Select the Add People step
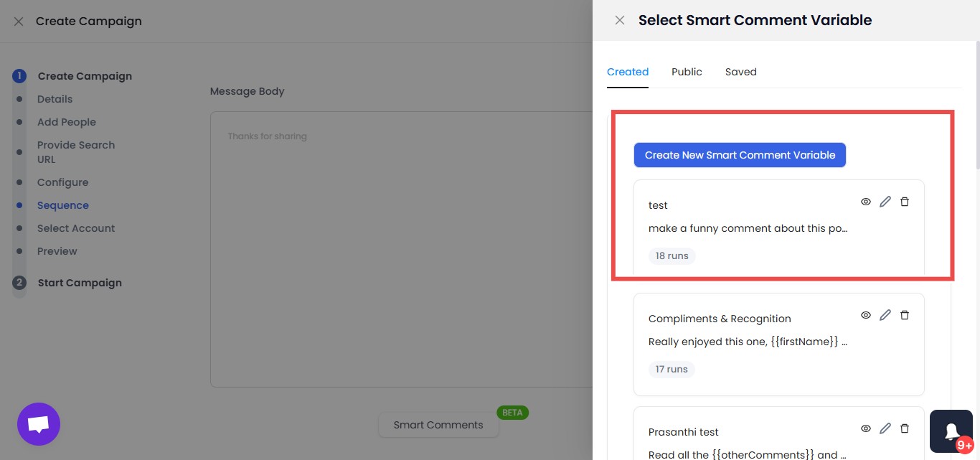Viewport: 980px width, 460px height. click(67, 122)
